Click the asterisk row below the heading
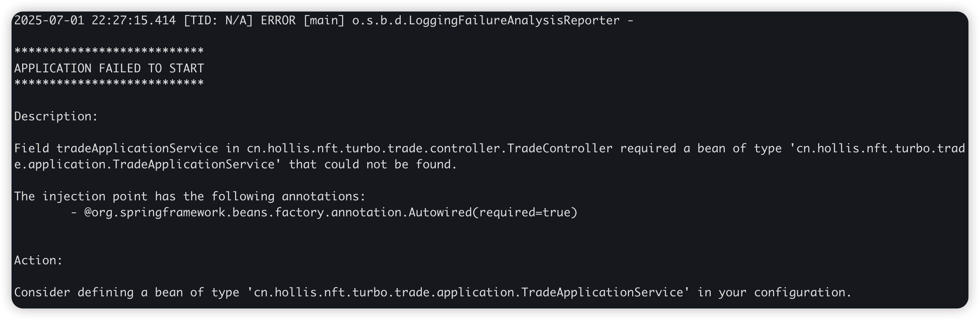This screenshot has width=980, height=320. [x=109, y=83]
